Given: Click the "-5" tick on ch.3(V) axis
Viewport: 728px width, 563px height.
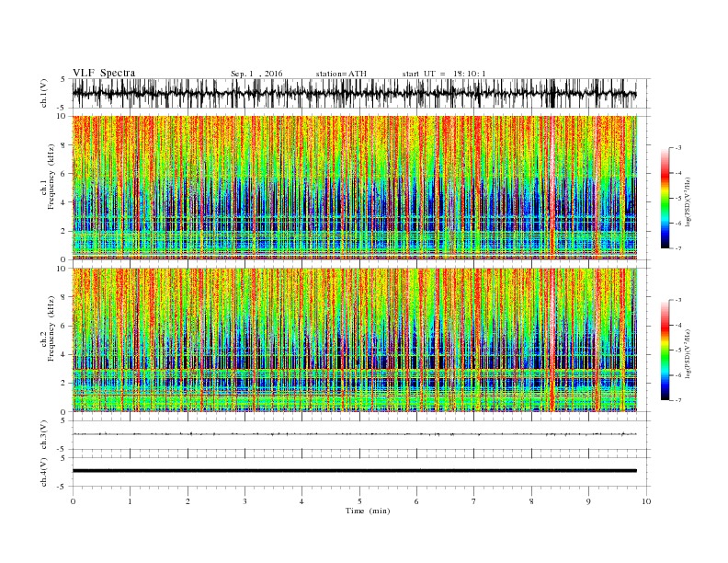Looking at the screenshot, I should tap(63, 450).
